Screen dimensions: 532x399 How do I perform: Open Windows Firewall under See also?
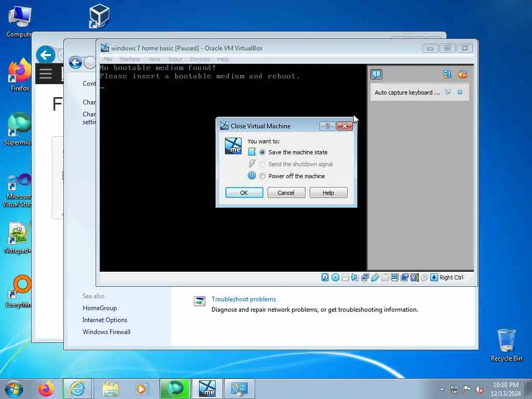(x=107, y=332)
